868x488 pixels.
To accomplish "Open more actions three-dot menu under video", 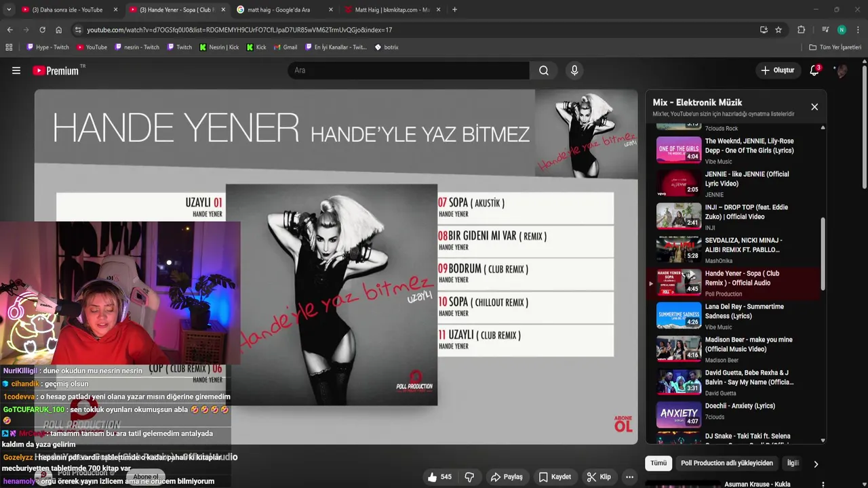I will point(630,477).
